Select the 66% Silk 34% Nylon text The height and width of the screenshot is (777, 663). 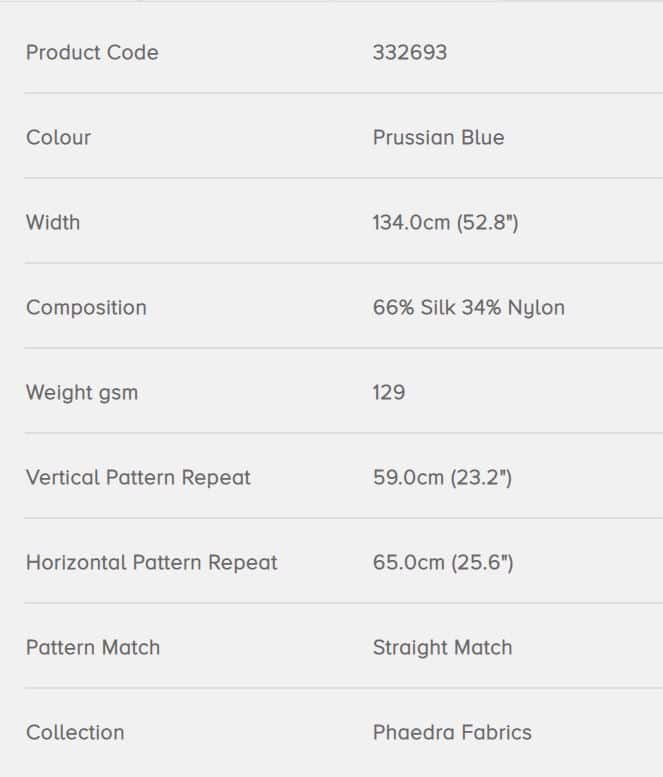469,308
